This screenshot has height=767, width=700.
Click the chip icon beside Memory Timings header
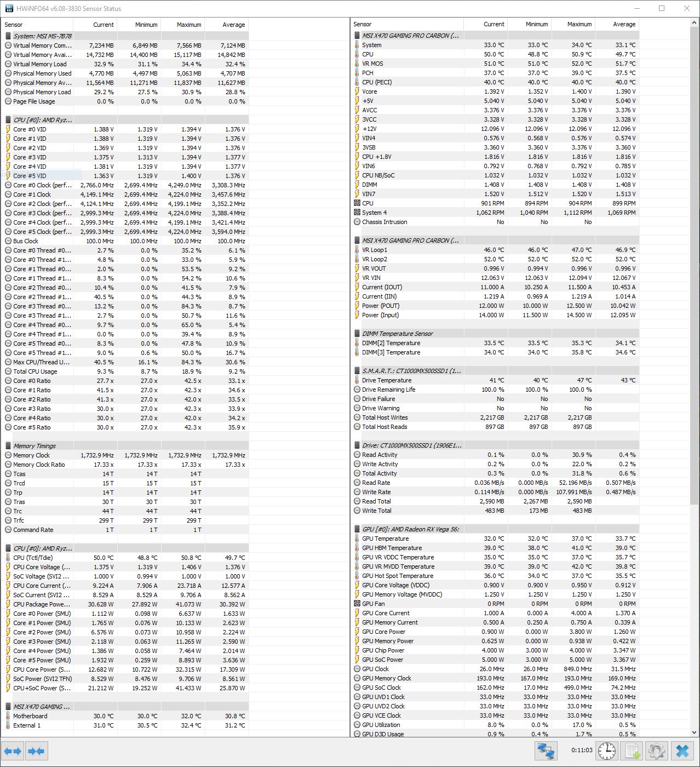[x=8, y=446]
